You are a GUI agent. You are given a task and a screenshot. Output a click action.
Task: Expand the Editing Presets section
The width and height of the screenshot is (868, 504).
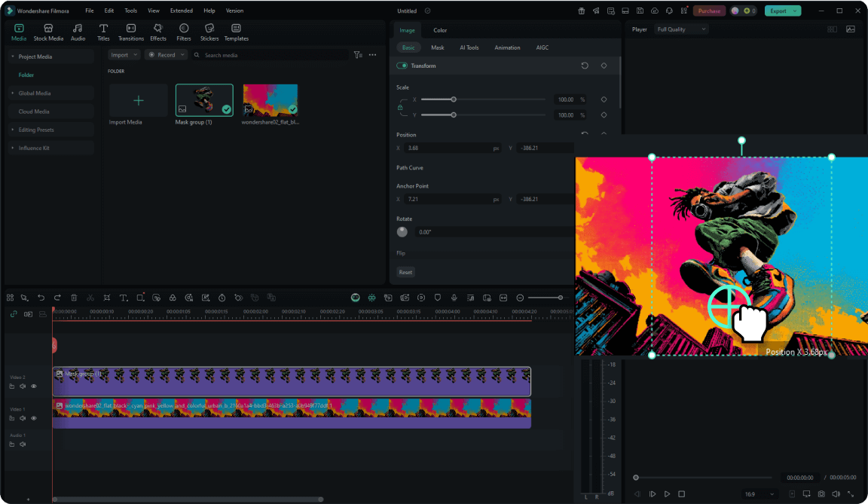(12, 130)
